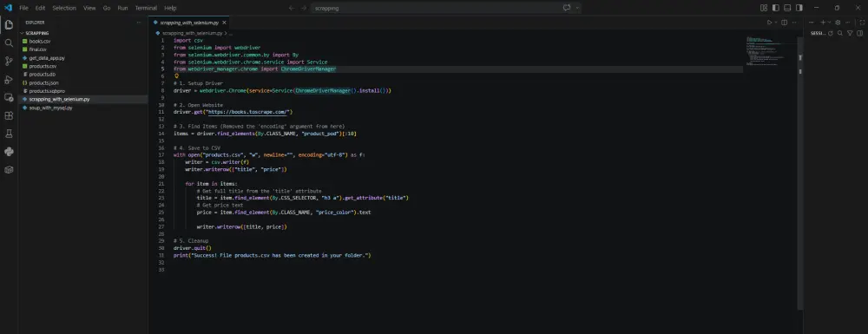Maximize the secondary side bar panel
Viewport: 868px width, 334px height.
(862, 23)
